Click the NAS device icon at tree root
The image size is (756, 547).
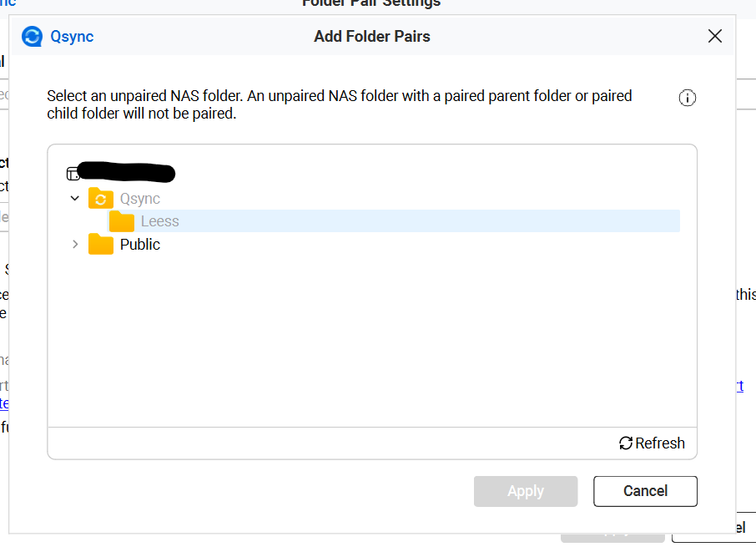(73, 174)
